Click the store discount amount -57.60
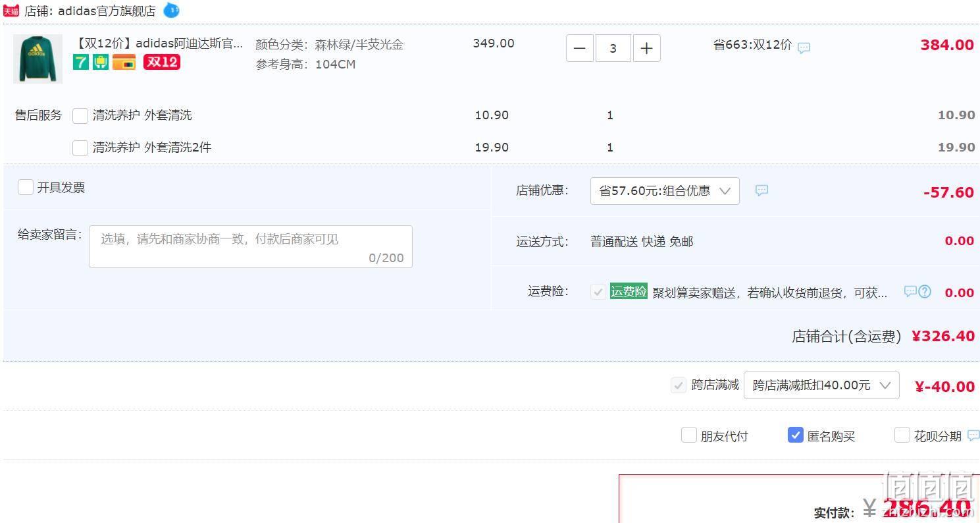980x523 pixels. (x=948, y=192)
